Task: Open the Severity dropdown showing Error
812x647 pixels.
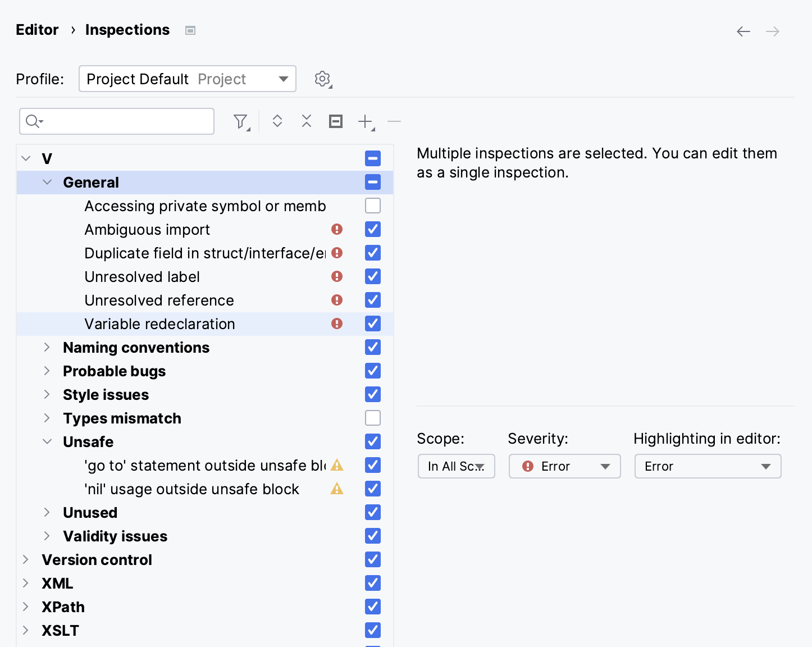Action: (x=564, y=466)
